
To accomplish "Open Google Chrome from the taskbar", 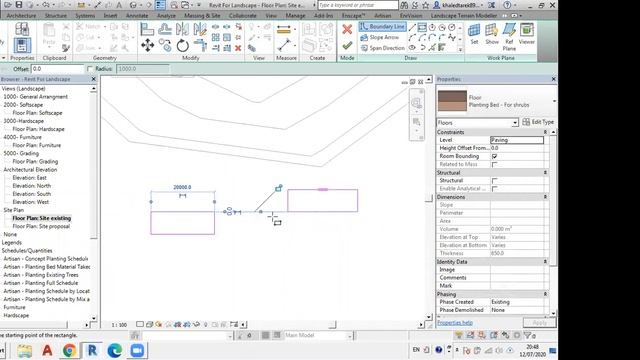I will tap(69, 350).
